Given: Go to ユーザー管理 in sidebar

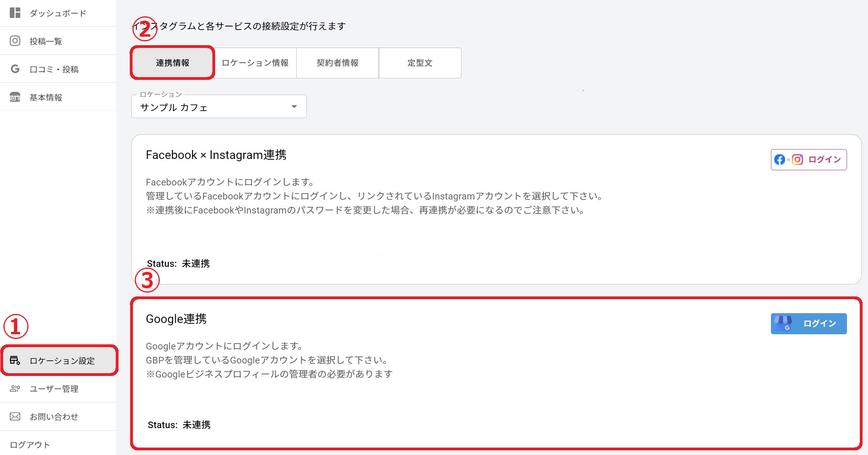Looking at the screenshot, I should [54, 389].
